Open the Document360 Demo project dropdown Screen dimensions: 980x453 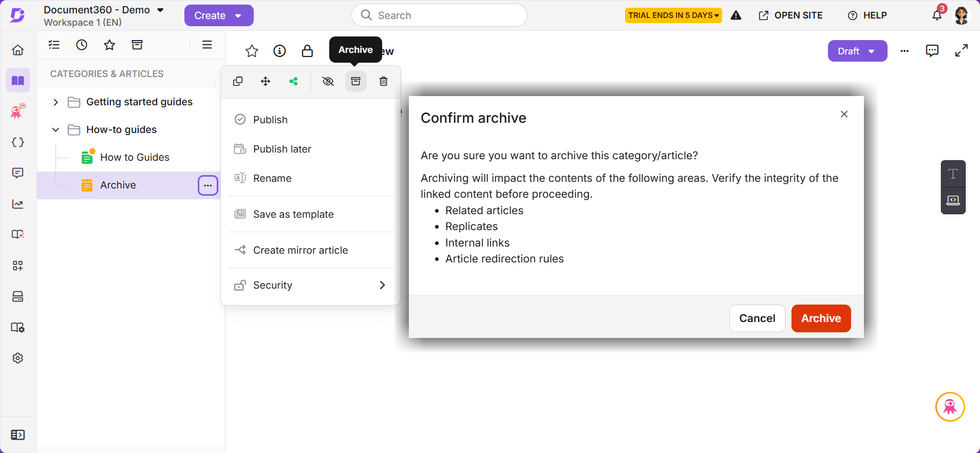[104, 10]
